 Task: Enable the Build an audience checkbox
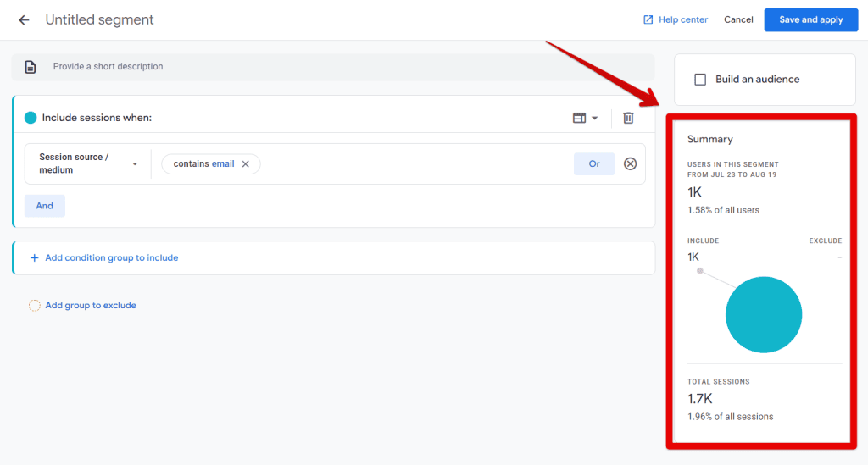[x=700, y=80]
